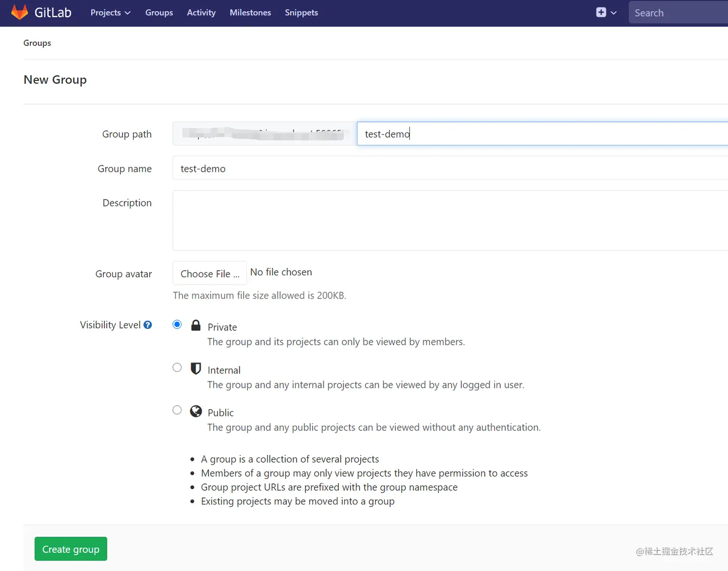The width and height of the screenshot is (728, 571).
Task: Click the Choose File button for avatar
Action: (210, 273)
